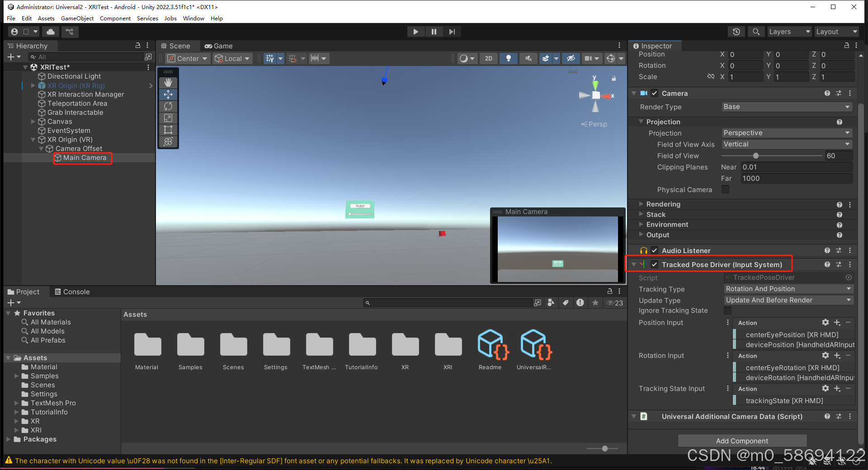
Task: Open the GameObject menu
Action: (x=77, y=18)
